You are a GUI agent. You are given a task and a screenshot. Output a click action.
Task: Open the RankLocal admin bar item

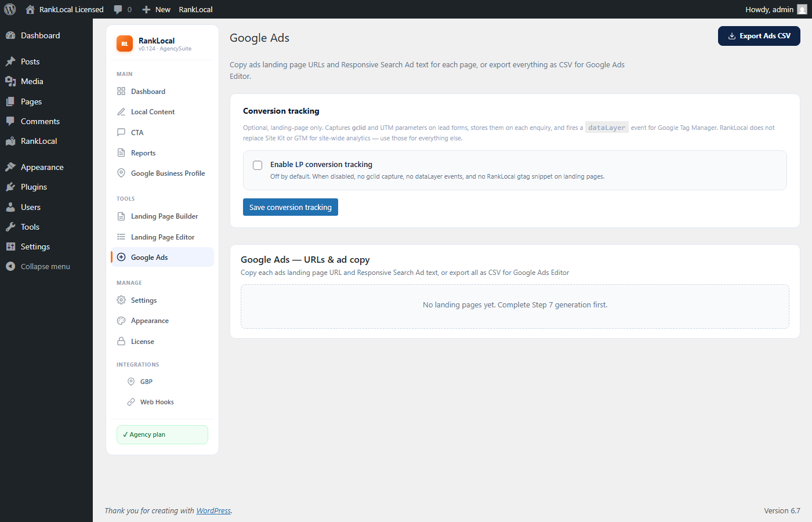[x=195, y=9]
